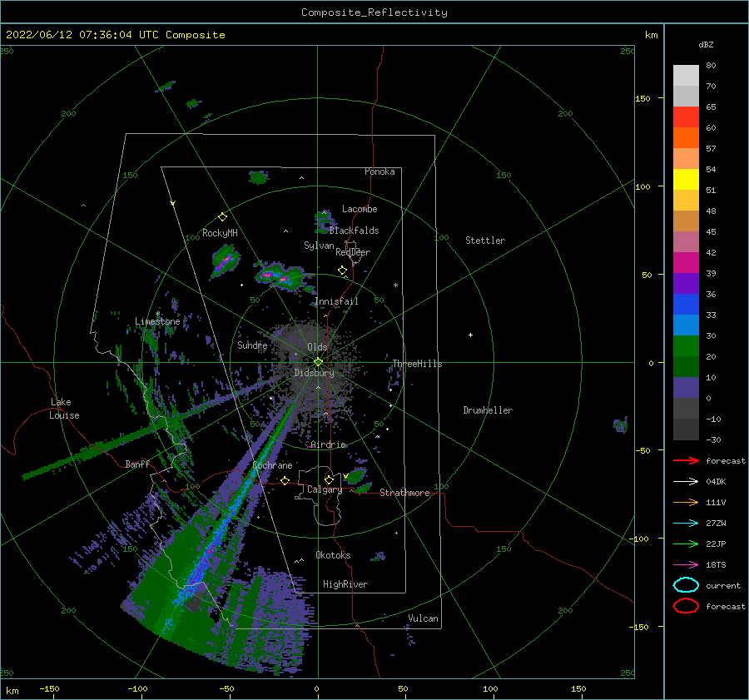The image size is (749, 700).
Task: Click the red forecast arrow in the legend
Action: [686, 460]
